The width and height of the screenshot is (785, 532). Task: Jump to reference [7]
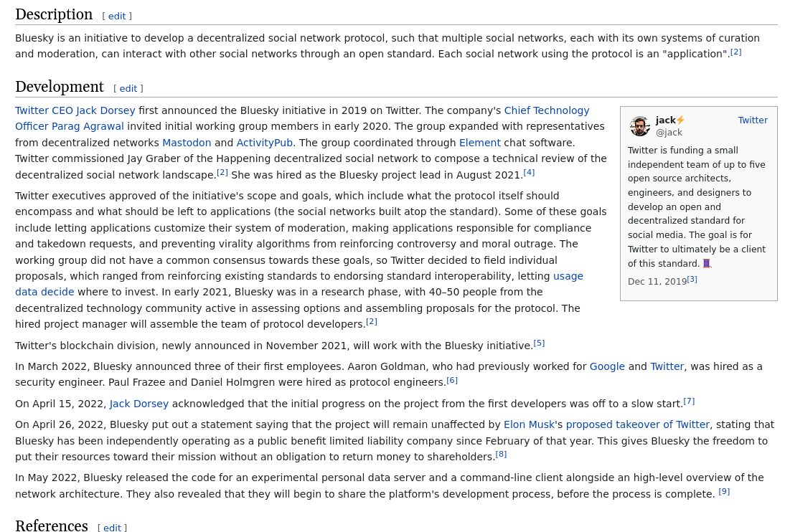[x=689, y=402]
